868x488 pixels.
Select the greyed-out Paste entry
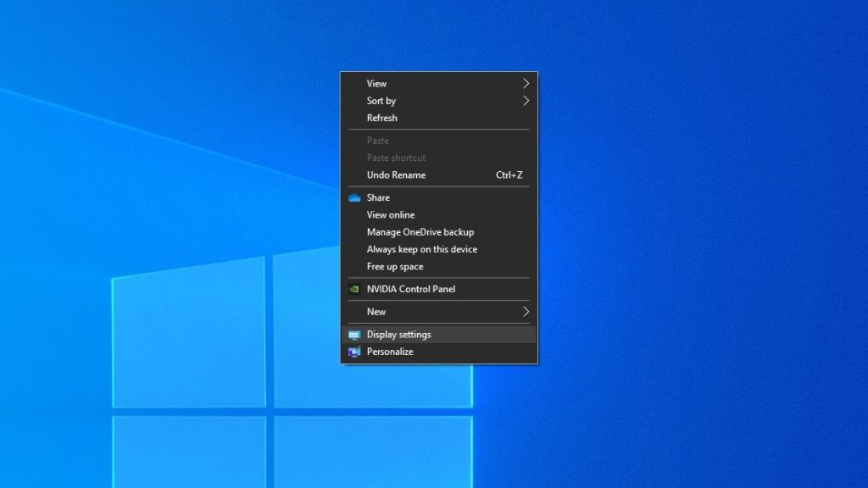[x=438, y=141]
